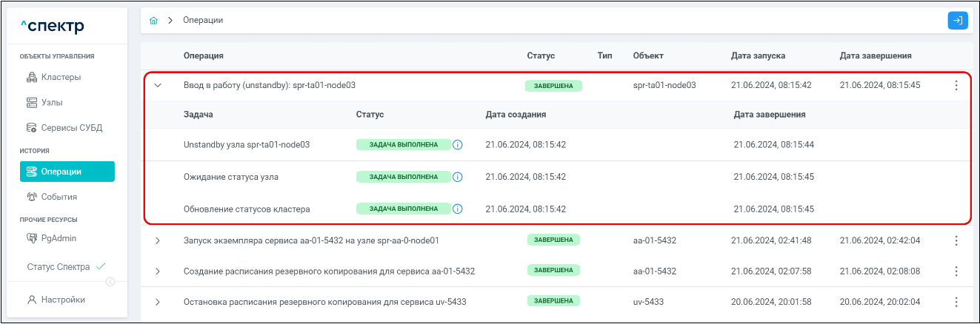This screenshot has width=980, height=324.
Task: Open three-dot menu for uv-5433 operation
Action: [956, 303]
